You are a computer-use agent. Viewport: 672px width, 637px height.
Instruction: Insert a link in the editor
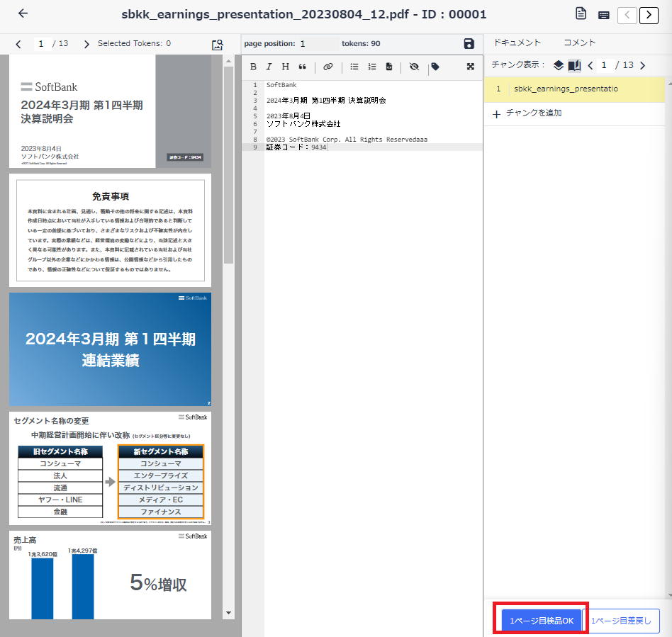(328, 67)
